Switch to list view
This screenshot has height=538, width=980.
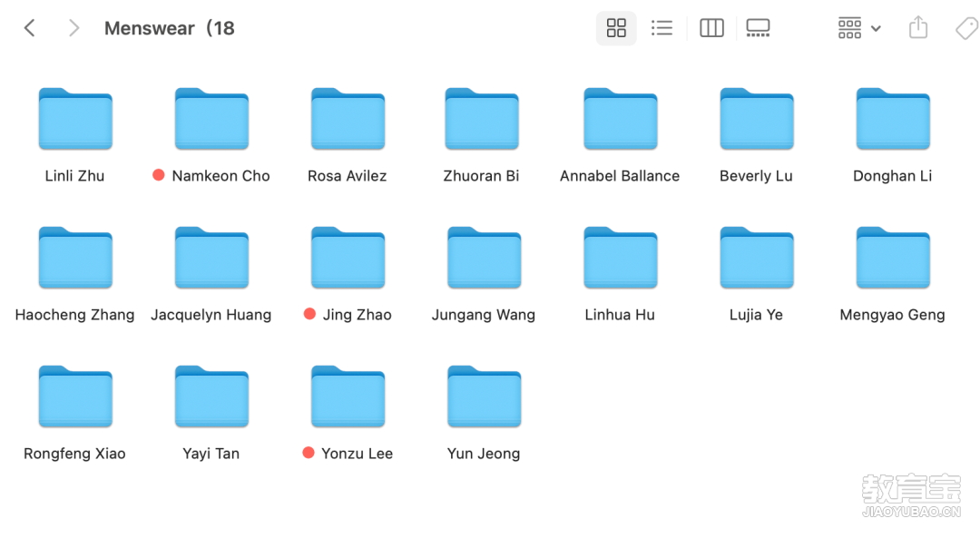(x=661, y=28)
